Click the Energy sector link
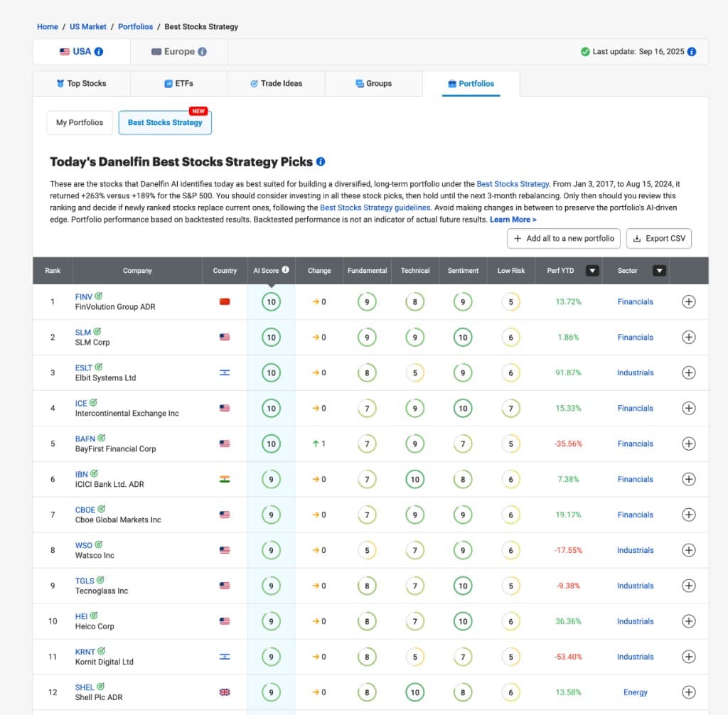Viewport: 728px width, 715px height. pyautogui.click(x=635, y=692)
